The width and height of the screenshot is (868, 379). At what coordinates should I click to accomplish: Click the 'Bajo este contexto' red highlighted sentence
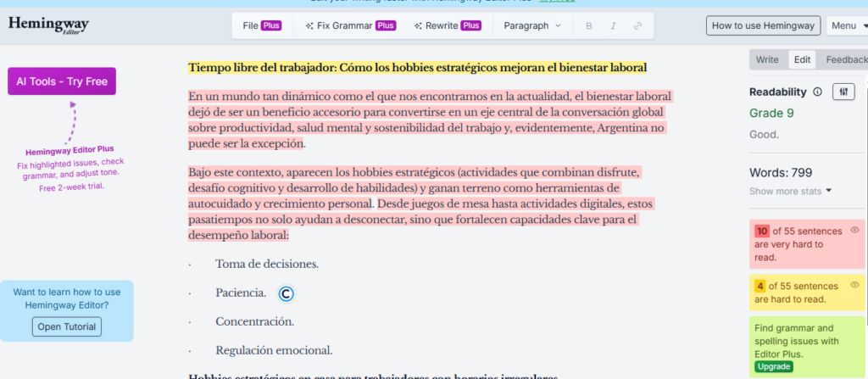[414, 187]
